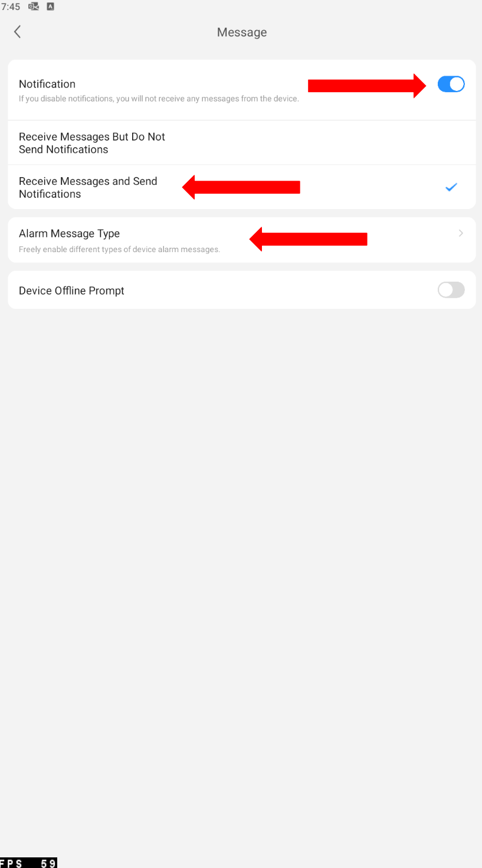The width and height of the screenshot is (482, 868).
Task: Tap the Device Offline Prompt label
Action: pos(71,291)
